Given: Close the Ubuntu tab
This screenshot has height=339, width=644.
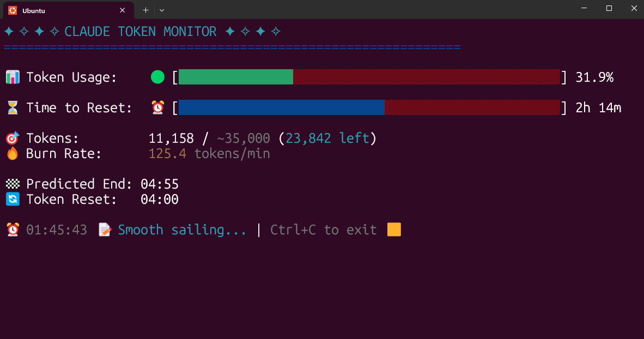Looking at the screenshot, I should point(123,10).
